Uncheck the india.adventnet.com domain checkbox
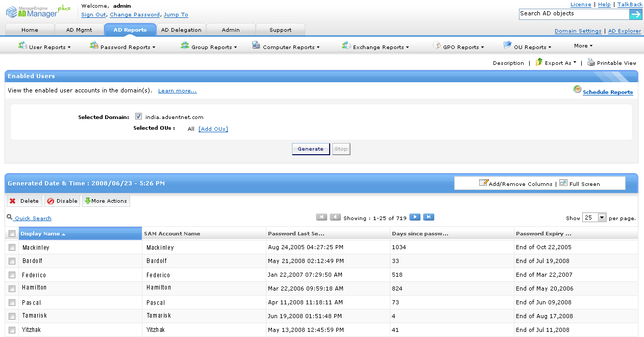The width and height of the screenshot is (644, 337). pyautogui.click(x=138, y=116)
